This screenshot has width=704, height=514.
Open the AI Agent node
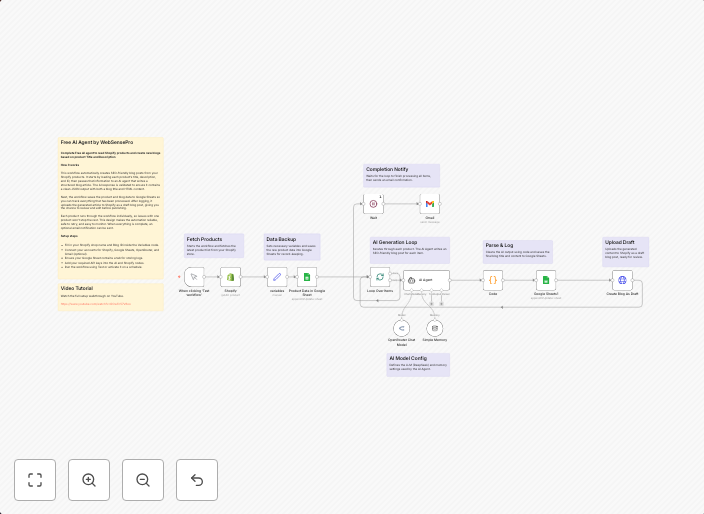426,280
